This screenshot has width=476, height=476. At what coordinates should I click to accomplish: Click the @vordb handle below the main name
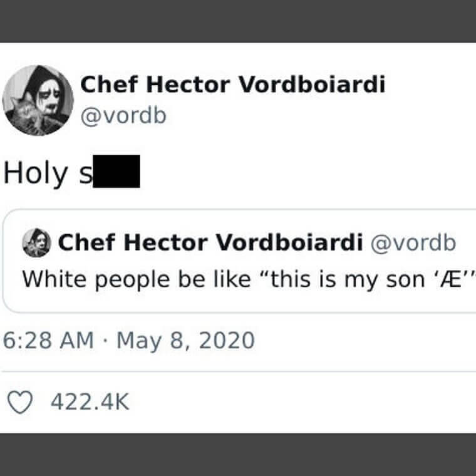click(123, 116)
